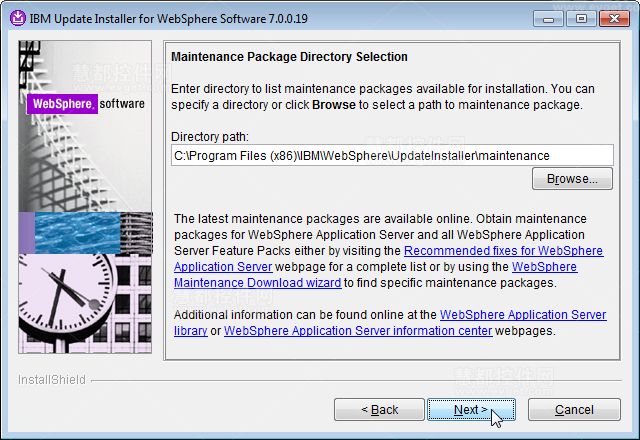Minimize the installer window
The width and height of the screenshot is (640, 440).
pyautogui.click(x=548, y=19)
